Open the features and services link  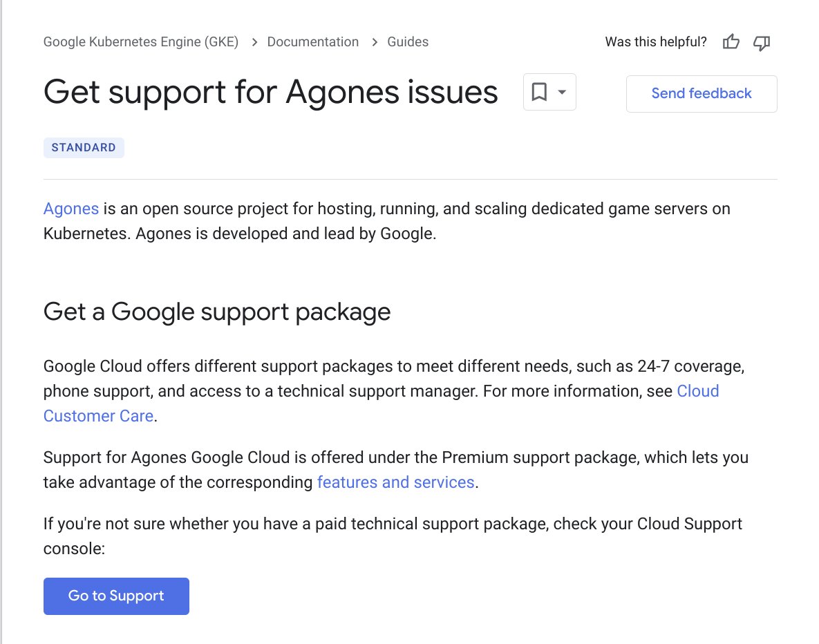coord(395,482)
